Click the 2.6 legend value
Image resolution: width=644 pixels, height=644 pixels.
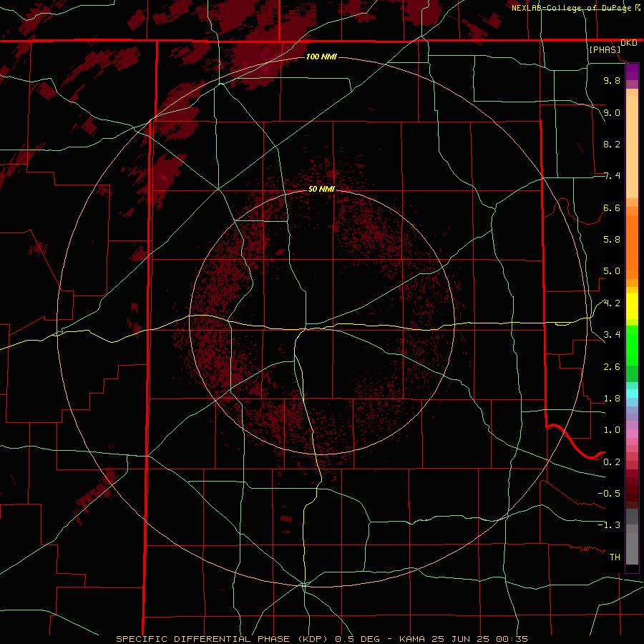pyautogui.click(x=612, y=367)
